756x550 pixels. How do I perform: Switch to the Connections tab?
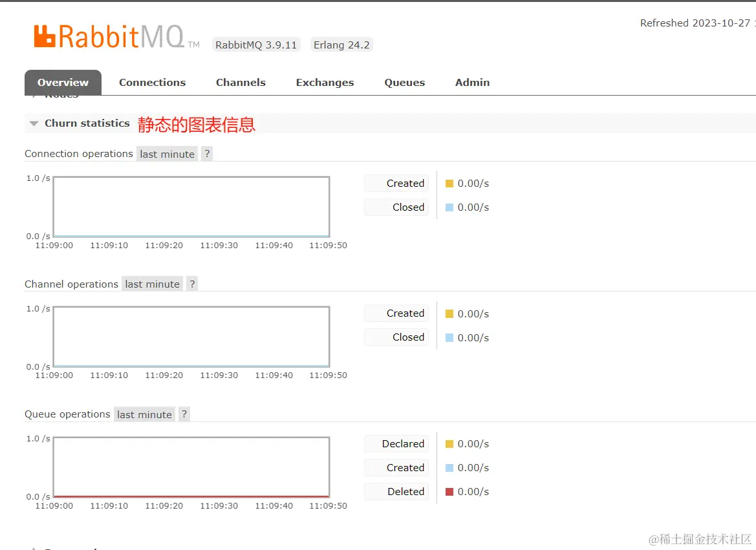pos(153,83)
